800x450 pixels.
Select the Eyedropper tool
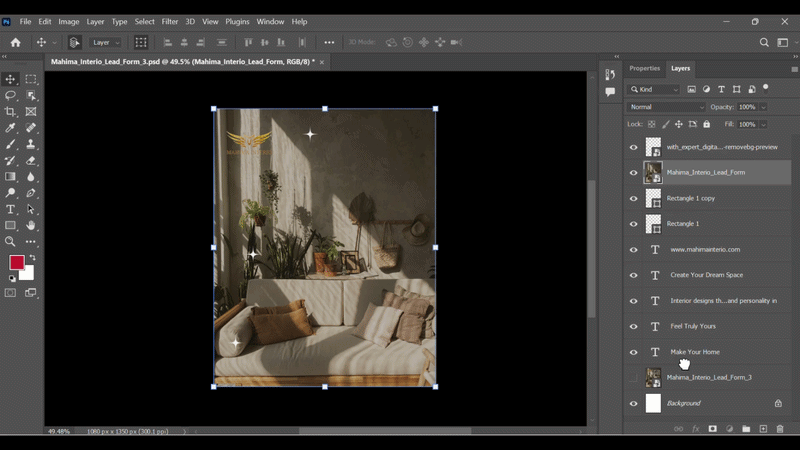click(x=11, y=128)
